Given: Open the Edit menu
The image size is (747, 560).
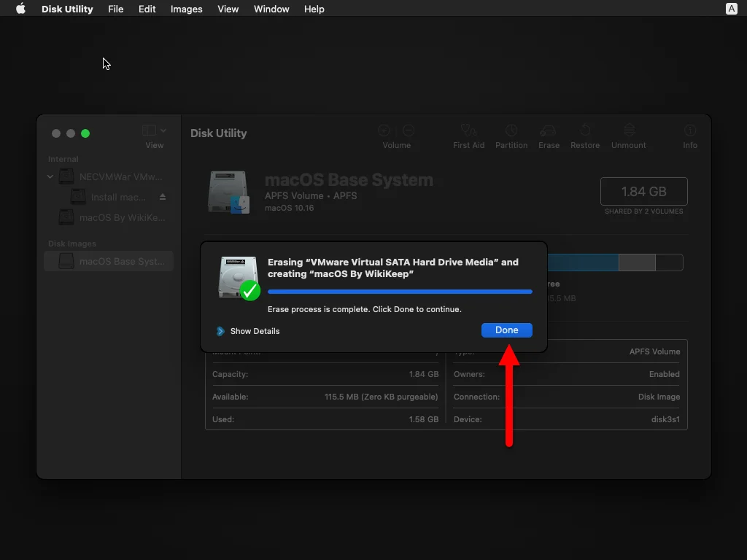Looking at the screenshot, I should click(x=147, y=9).
